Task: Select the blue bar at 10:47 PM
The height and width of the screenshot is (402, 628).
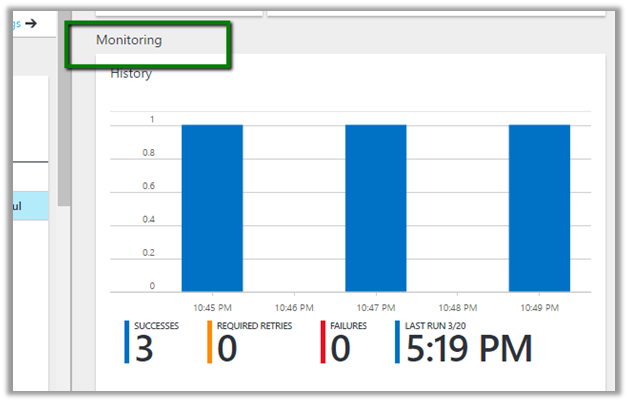Action: coord(376,207)
